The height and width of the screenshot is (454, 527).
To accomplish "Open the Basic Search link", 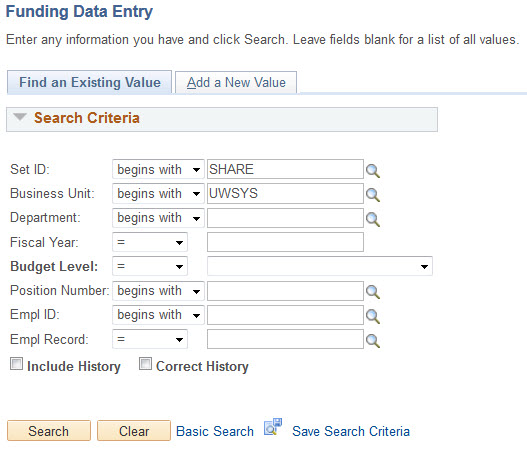I will click(x=215, y=431).
